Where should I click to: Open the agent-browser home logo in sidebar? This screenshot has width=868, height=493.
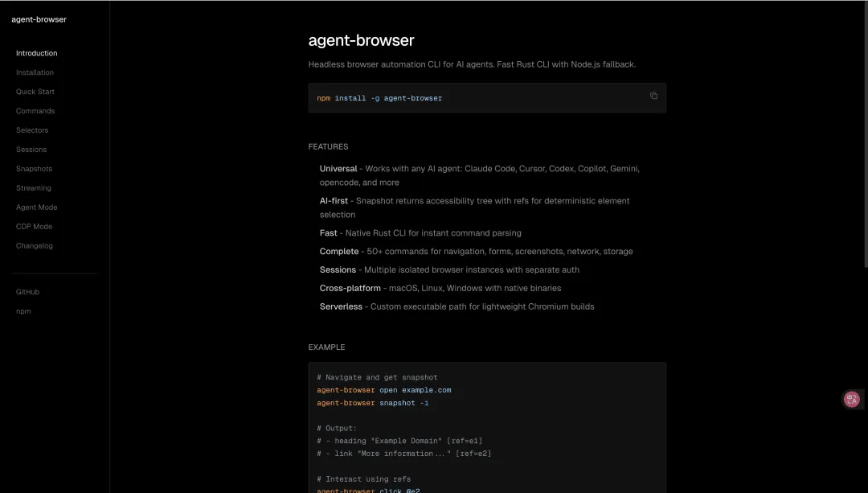click(39, 19)
